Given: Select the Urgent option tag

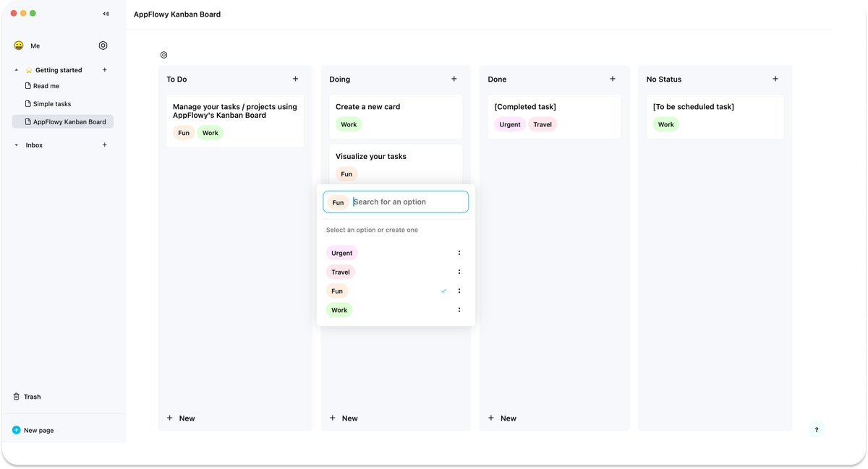Looking at the screenshot, I should coord(341,253).
